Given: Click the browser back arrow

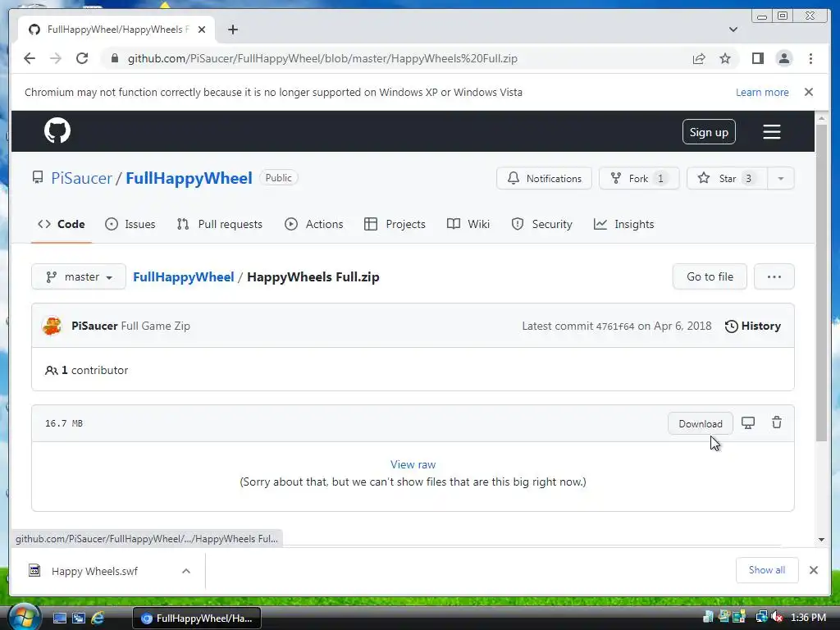Looking at the screenshot, I should 30,58.
